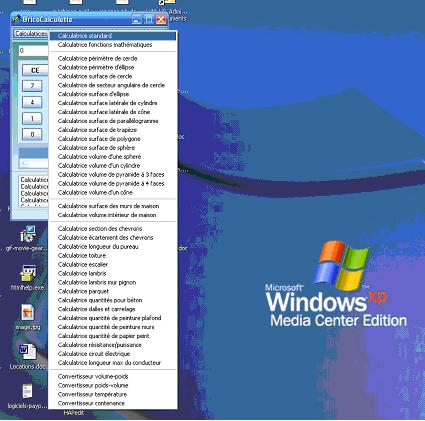
Task: Launch Convertisseur volume-poids
Action: click(x=113, y=377)
